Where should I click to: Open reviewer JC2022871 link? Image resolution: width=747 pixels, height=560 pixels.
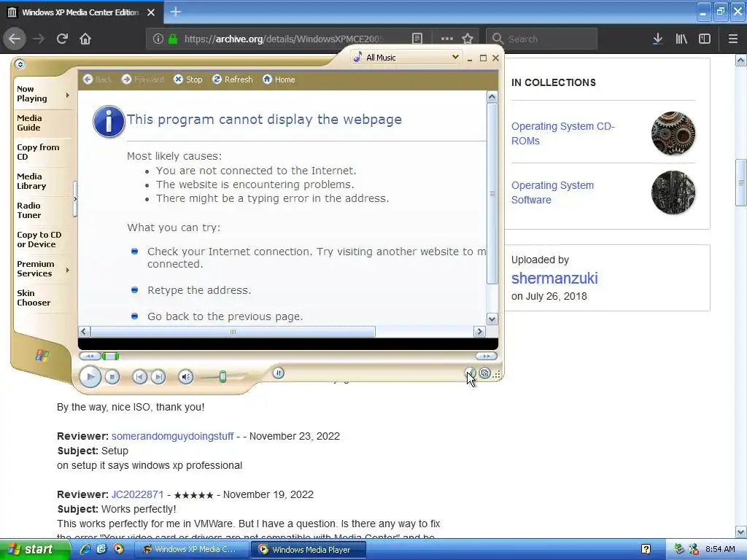pyautogui.click(x=137, y=494)
